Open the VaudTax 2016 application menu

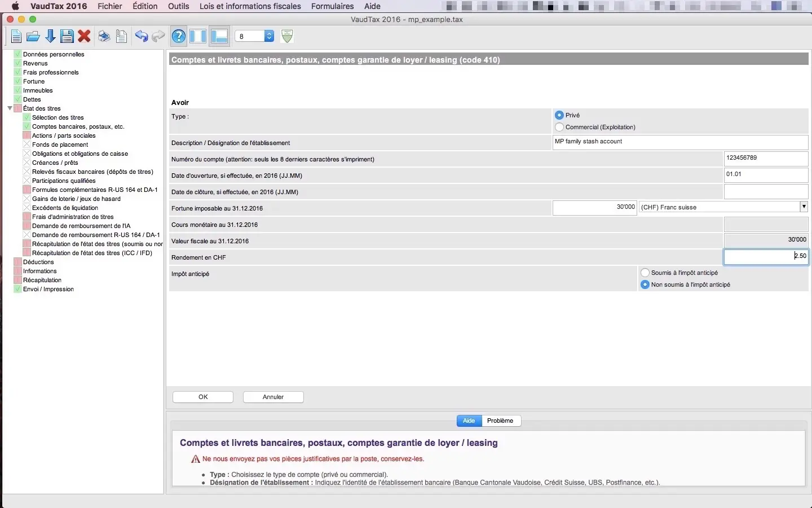59,6
